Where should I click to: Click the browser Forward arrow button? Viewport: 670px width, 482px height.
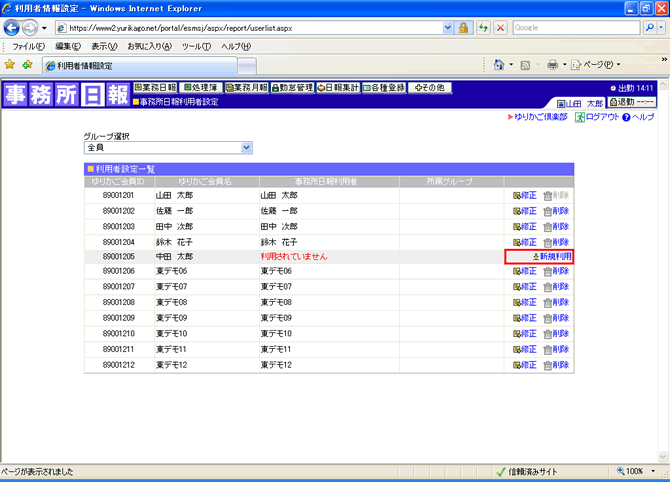tap(30, 28)
